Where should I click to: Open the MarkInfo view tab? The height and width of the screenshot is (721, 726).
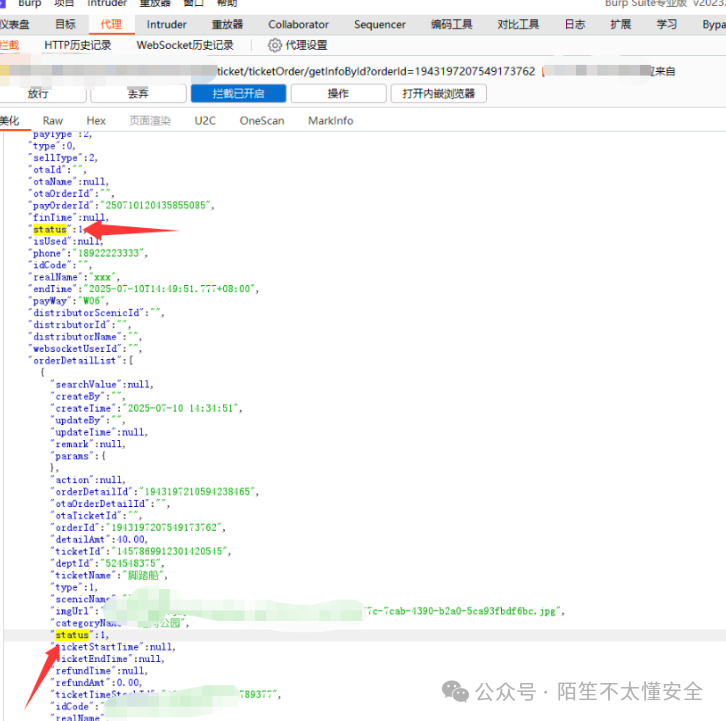click(x=331, y=121)
